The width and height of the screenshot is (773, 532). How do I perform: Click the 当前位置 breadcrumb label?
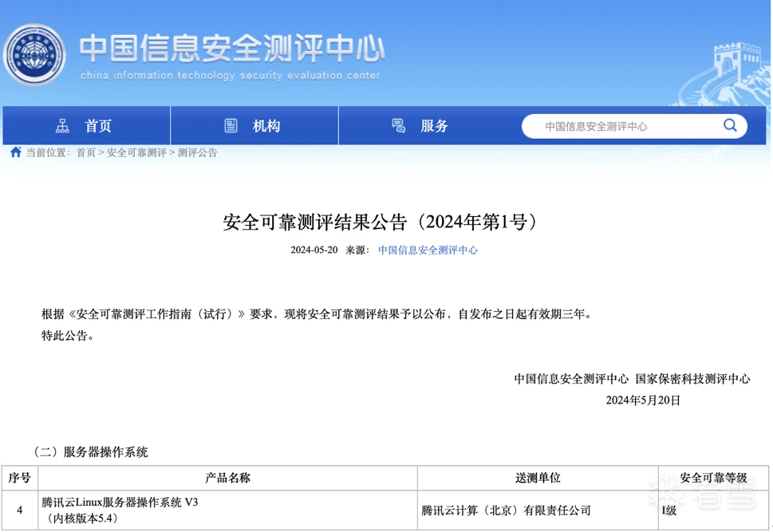(x=48, y=152)
